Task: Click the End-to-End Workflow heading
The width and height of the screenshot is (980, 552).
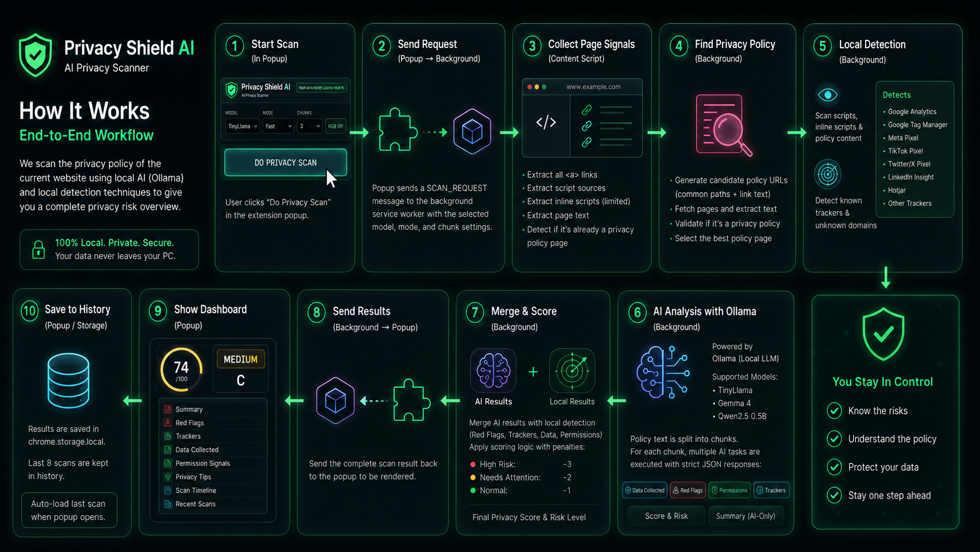Action: 86,135
